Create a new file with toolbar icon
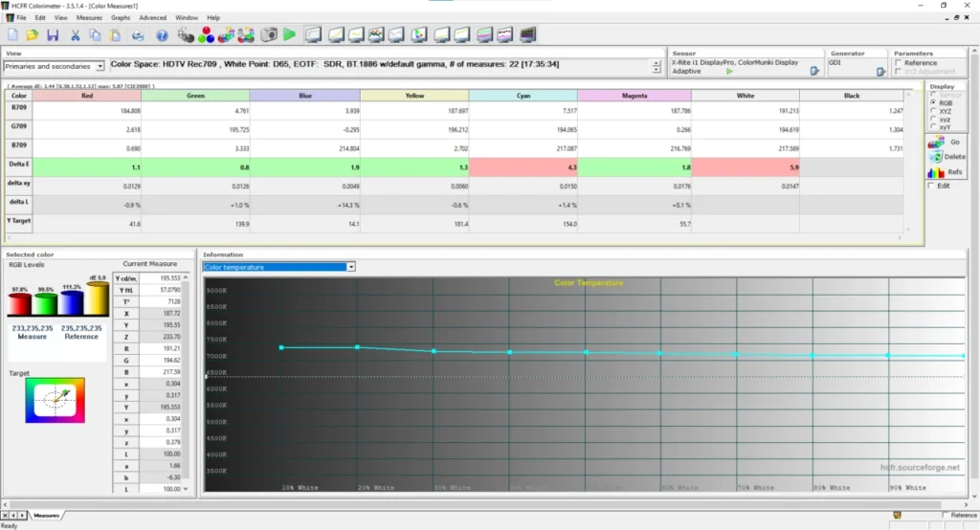 [13, 35]
